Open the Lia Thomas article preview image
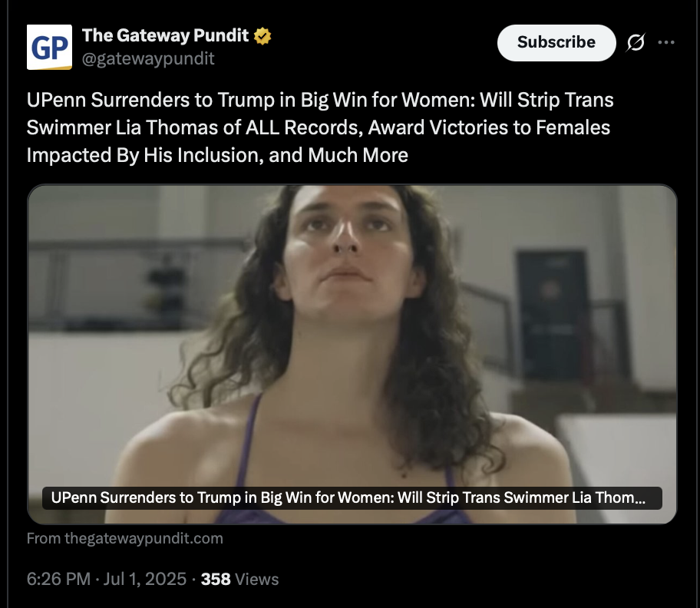This screenshot has height=608, width=700. pyautogui.click(x=352, y=354)
